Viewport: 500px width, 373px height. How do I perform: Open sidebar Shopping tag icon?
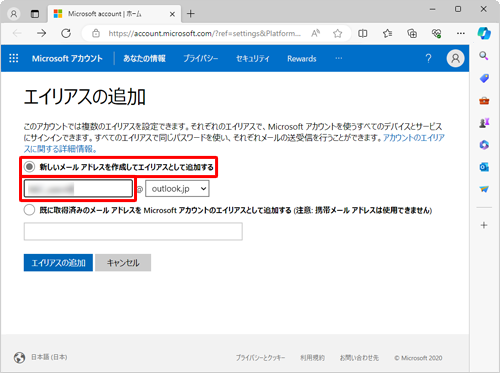[x=484, y=78]
